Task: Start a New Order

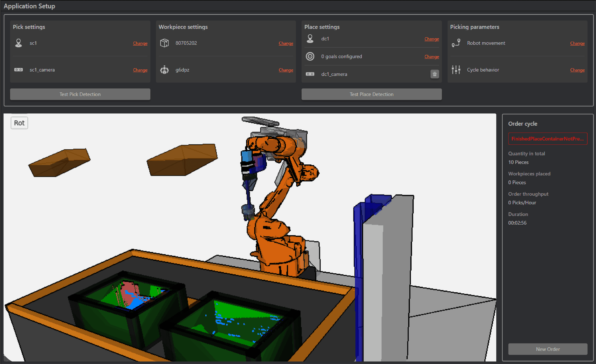Action: [x=548, y=349]
